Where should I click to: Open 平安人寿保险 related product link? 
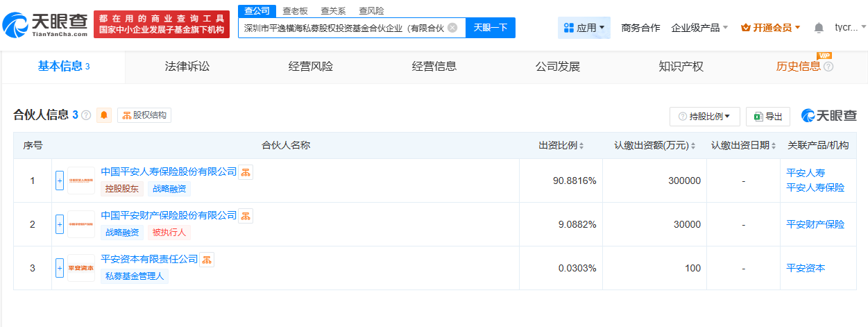(815, 187)
